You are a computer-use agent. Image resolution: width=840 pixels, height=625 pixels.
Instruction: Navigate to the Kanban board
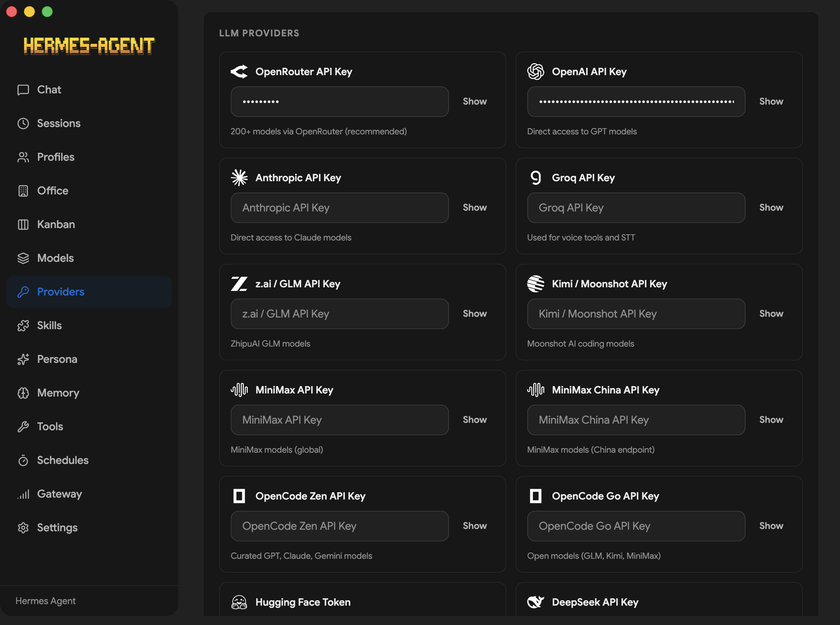(89, 225)
